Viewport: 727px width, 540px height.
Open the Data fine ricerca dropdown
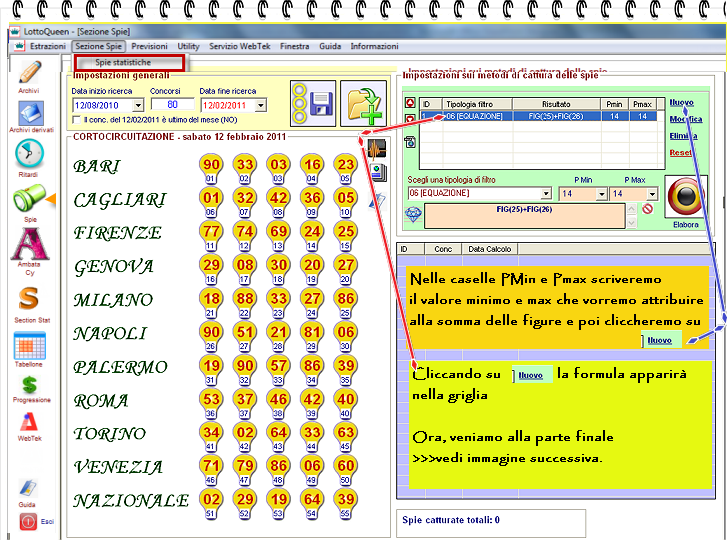pos(261,106)
